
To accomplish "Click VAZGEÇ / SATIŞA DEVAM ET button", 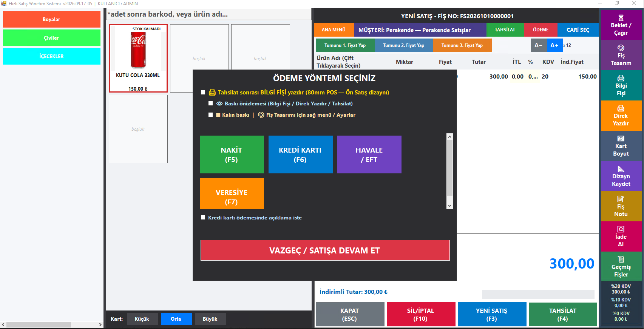I will [x=325, y=250].
